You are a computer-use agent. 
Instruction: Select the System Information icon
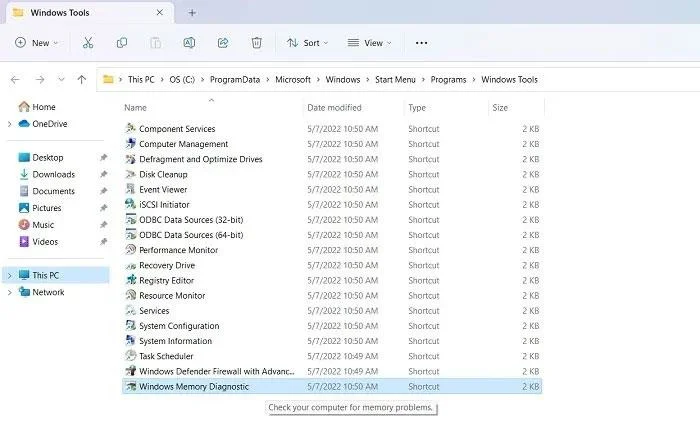130,341
